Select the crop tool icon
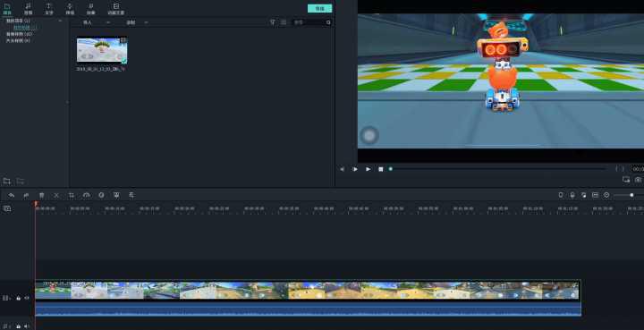 tap(72, 195)
